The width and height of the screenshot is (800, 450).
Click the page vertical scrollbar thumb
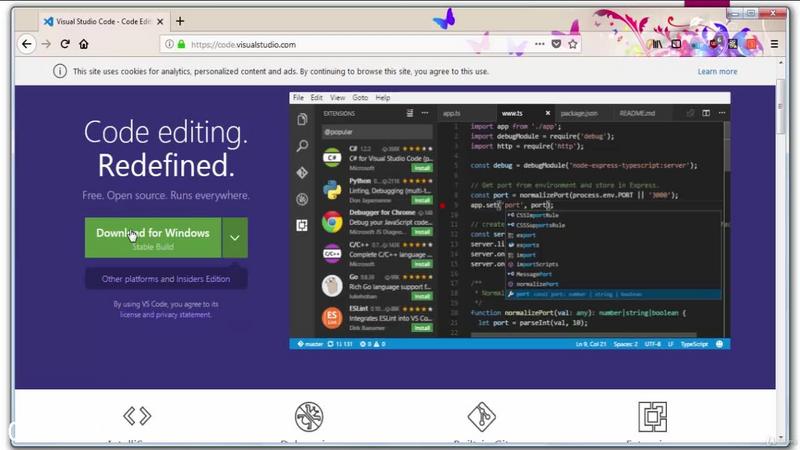pos(780,108)
